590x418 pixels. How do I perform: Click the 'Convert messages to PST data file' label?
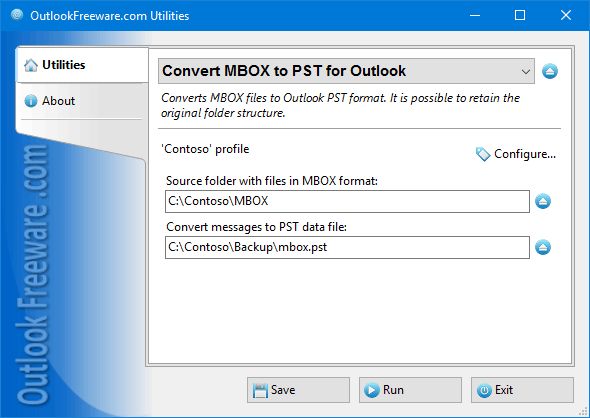point(256,227)
